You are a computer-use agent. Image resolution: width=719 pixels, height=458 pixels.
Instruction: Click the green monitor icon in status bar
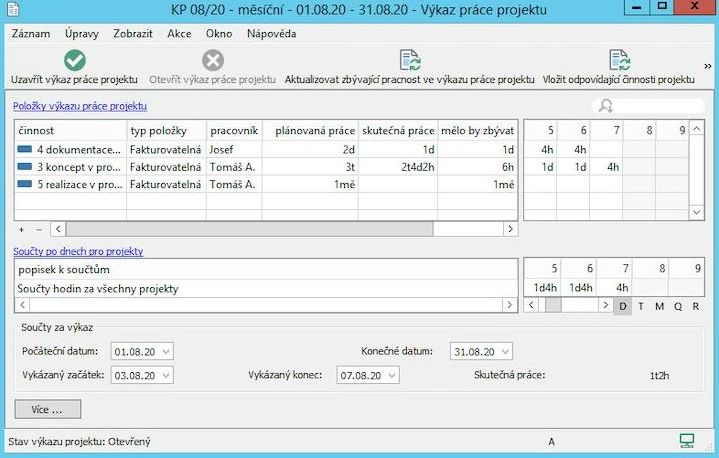pos(687,440)
